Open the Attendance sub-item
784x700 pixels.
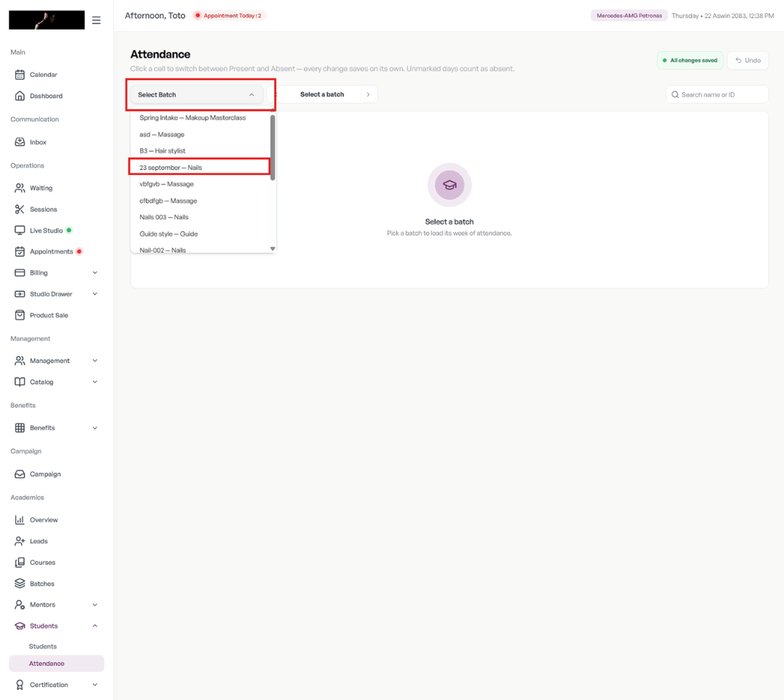tap(57, 664)
